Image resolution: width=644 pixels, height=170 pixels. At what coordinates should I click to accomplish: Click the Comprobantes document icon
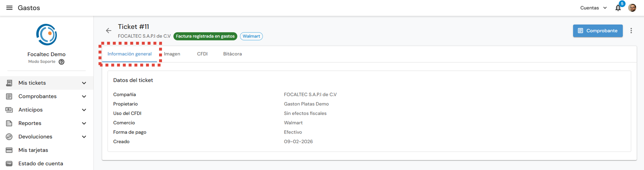coord(9,96)
